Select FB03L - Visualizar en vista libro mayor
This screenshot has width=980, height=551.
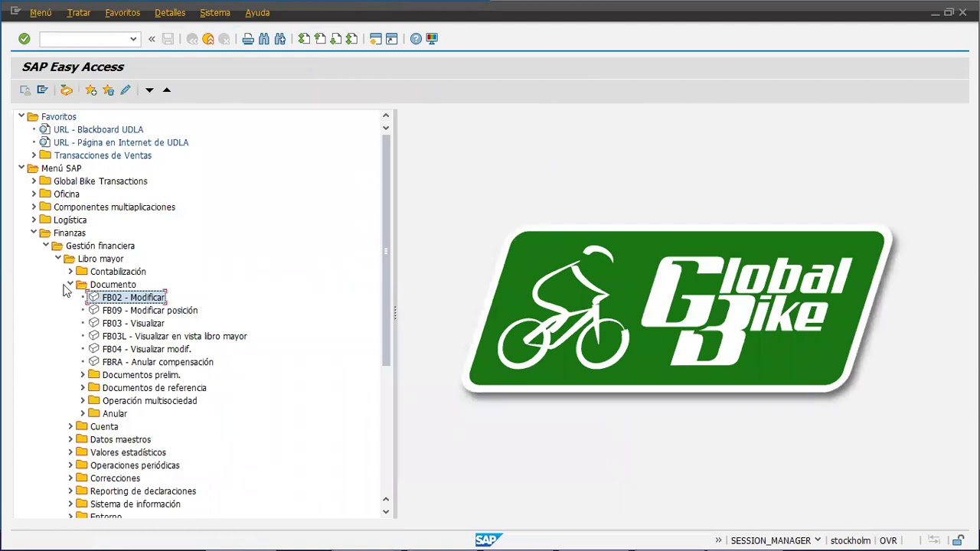(x=175, y=337)
